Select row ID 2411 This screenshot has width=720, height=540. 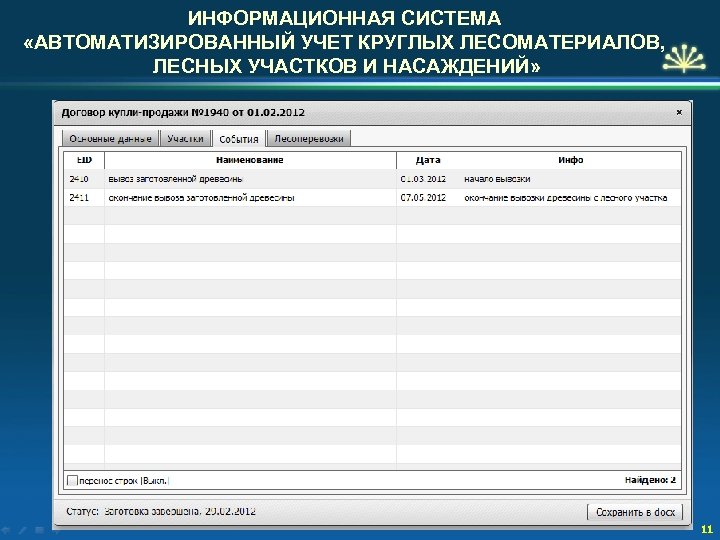pos(372,197)
